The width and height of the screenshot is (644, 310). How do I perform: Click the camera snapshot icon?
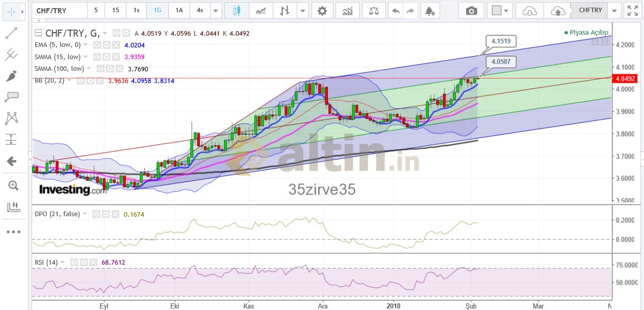point(472,11)
